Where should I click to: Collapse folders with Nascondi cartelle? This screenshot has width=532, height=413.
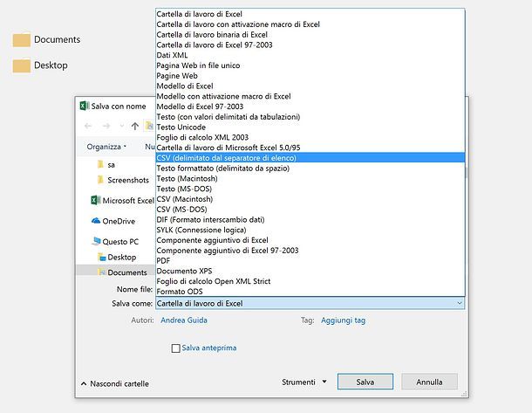click(x=115, y=383)
